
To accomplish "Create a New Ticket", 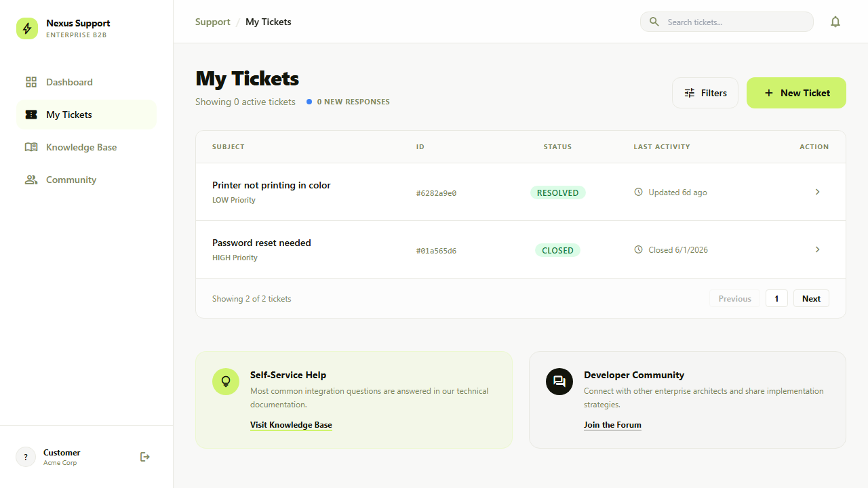I will pos(796,93).
